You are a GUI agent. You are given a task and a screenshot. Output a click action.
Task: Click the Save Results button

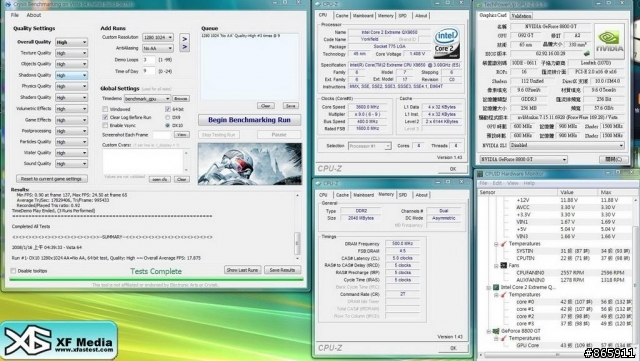[x=282, y=270]
